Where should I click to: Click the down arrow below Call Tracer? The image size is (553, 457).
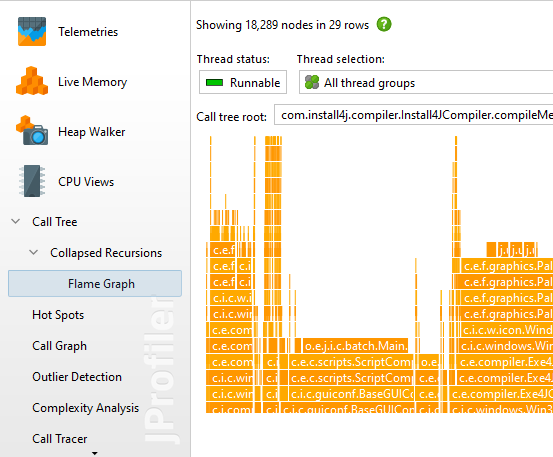[x=95, y=453]
